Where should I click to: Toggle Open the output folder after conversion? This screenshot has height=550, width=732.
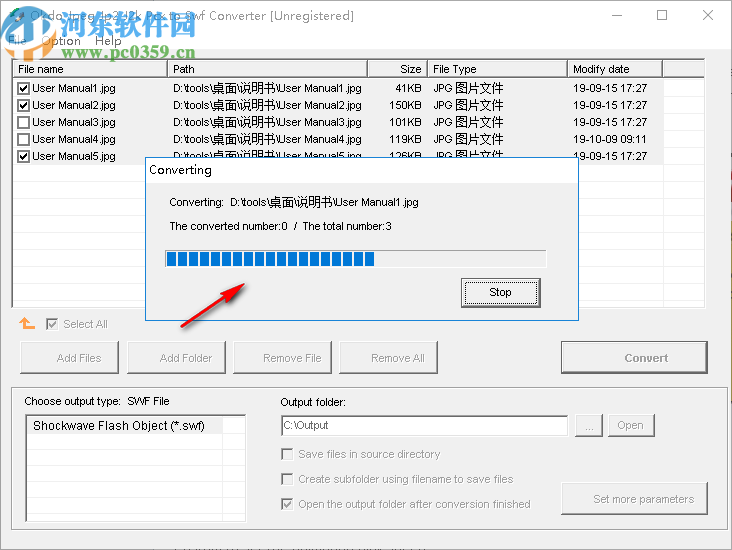click(x=287, y=504)
